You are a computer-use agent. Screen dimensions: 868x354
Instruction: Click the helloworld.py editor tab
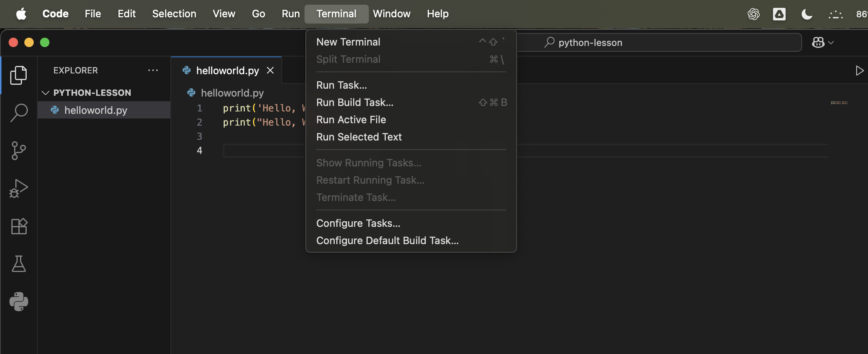coord(226,70)
